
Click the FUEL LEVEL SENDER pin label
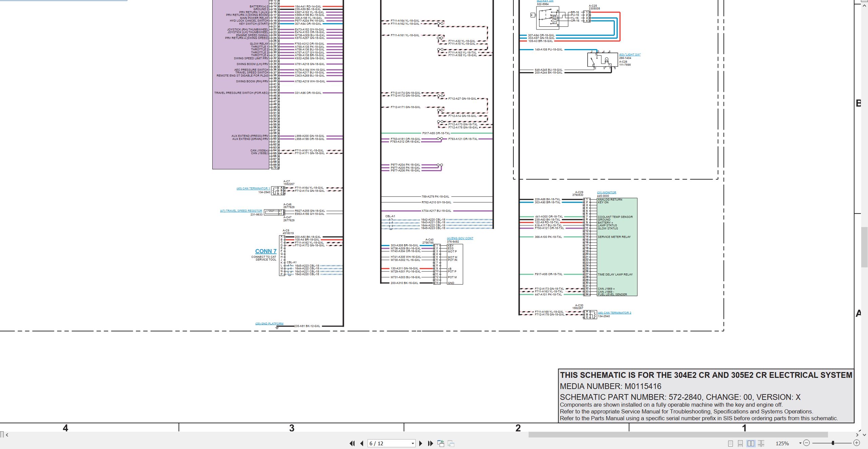click(612, 294)
